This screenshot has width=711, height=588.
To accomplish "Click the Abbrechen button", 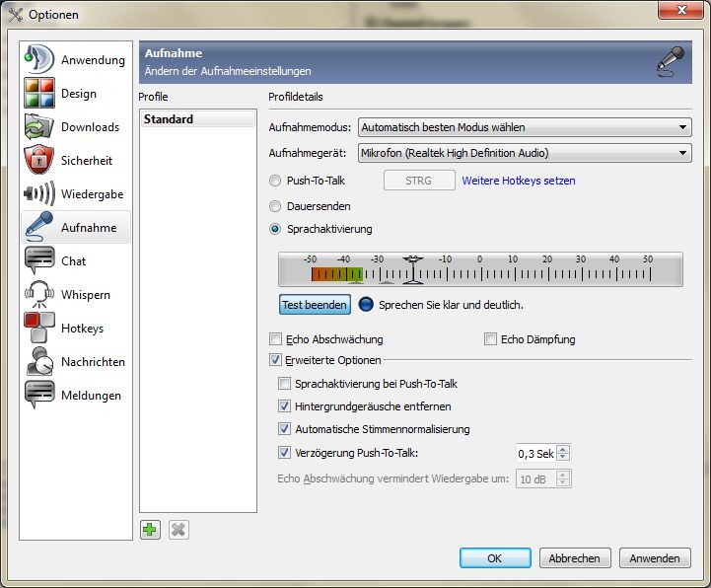I will pos(575,558).
